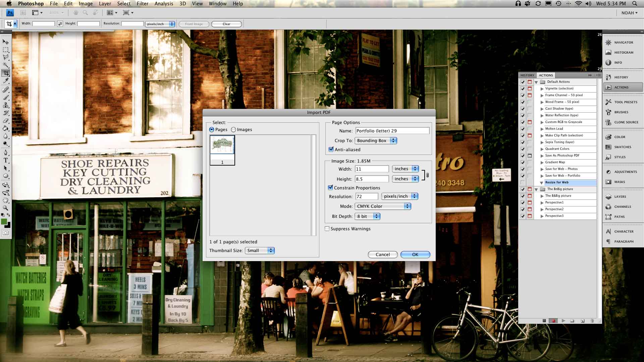Click the Clear button in options bar
The height and width of the screenshot is (362, 644).
coord(226,24)
